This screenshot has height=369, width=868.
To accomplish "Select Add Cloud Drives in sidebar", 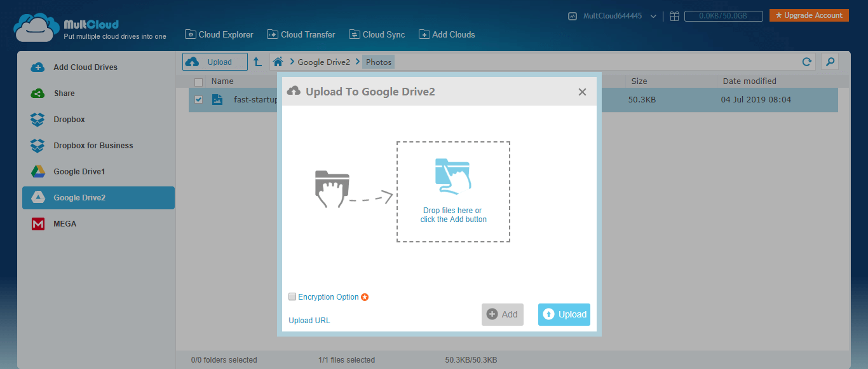I will pos(98,67).
